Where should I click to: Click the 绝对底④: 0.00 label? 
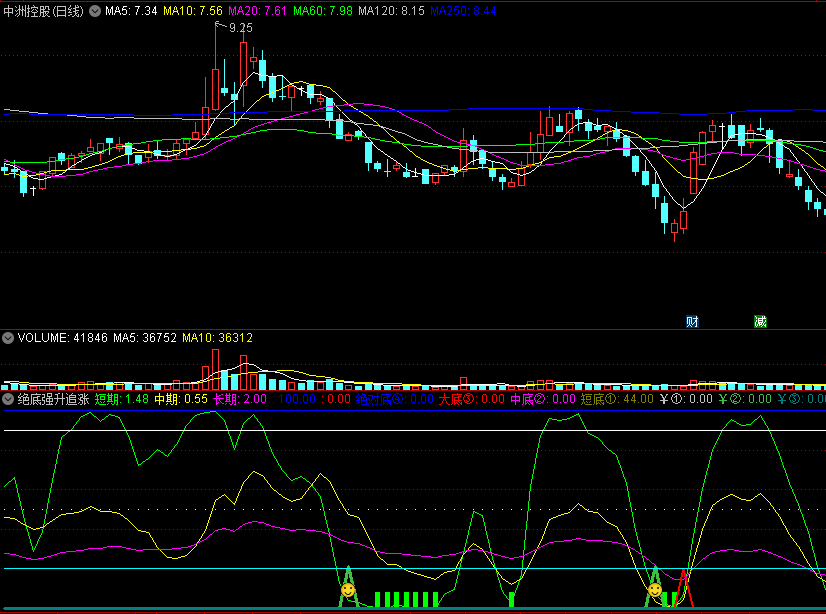395,399
